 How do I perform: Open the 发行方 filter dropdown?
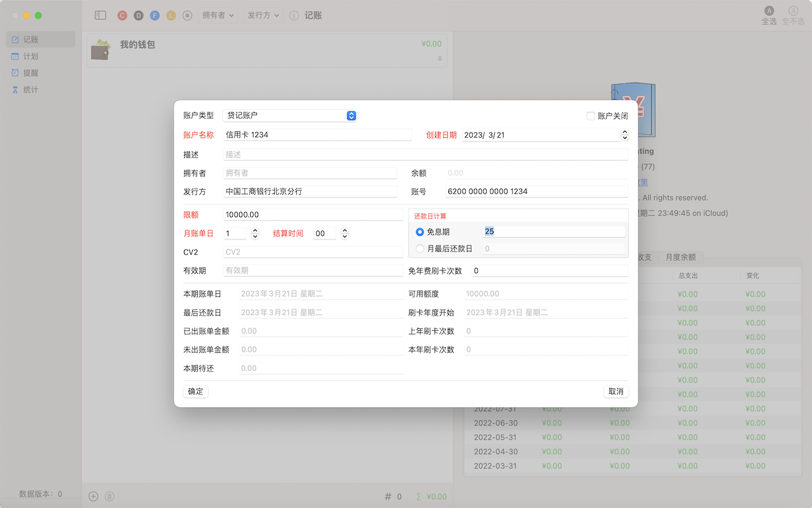[x=263, y=15]
